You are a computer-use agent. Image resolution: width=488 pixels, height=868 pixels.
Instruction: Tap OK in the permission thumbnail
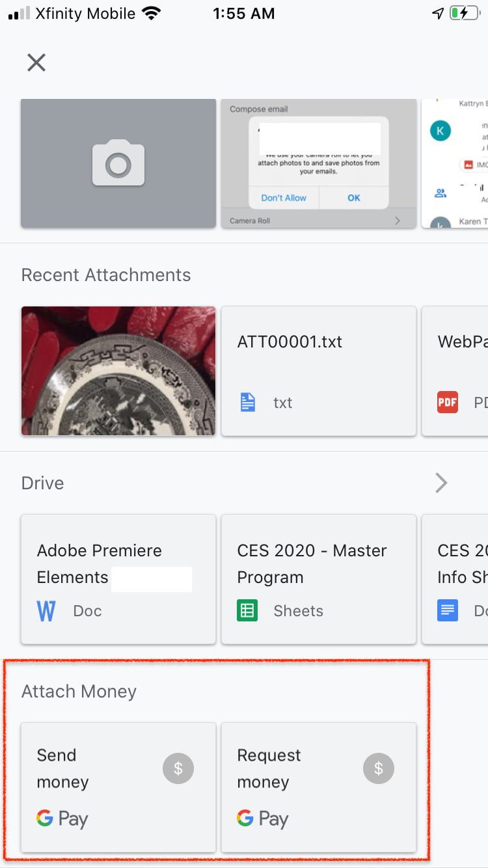[353, 198]
